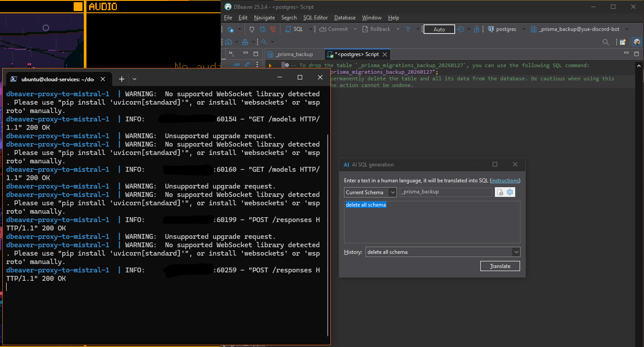Image resolution: width=644 pixels, height=347 pixels.
Task: Click the toolbar search magnifier icon
Action: click(606, 42)
